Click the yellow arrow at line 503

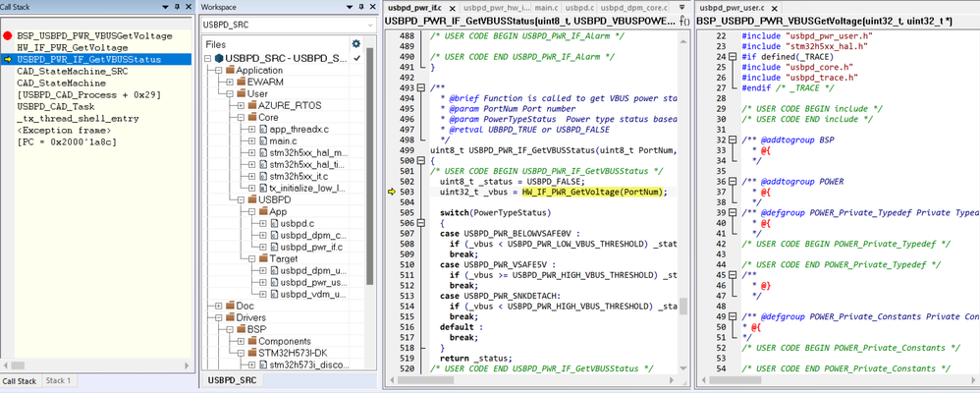coord(392,192)
